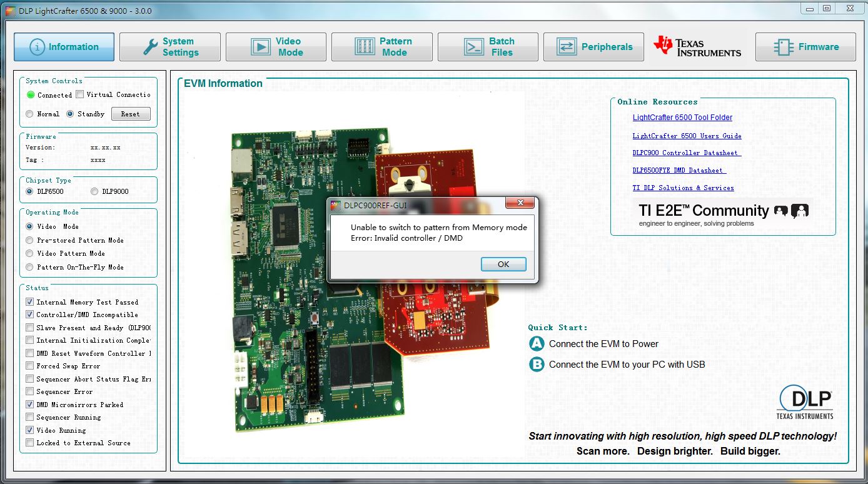Open the LightCrafter 6500 Tool Folder link
This screenshot has height=484, width=868.
[682, 118]
